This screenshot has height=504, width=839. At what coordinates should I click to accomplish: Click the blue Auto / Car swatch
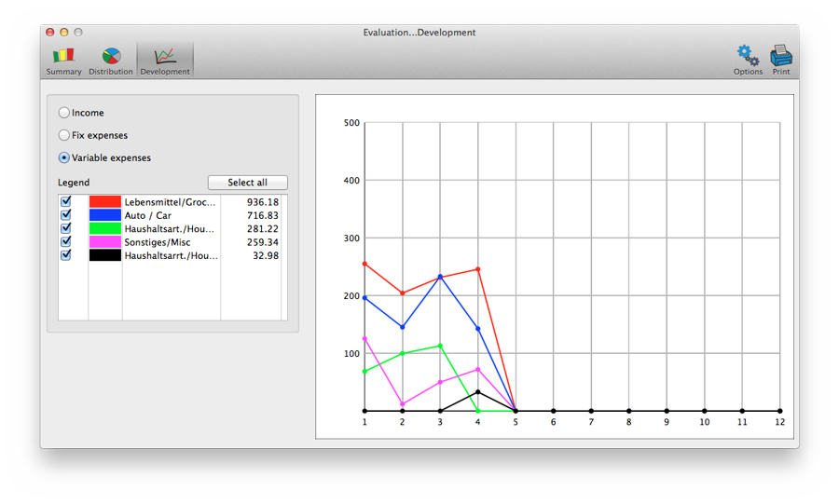[x=105, y=215]
